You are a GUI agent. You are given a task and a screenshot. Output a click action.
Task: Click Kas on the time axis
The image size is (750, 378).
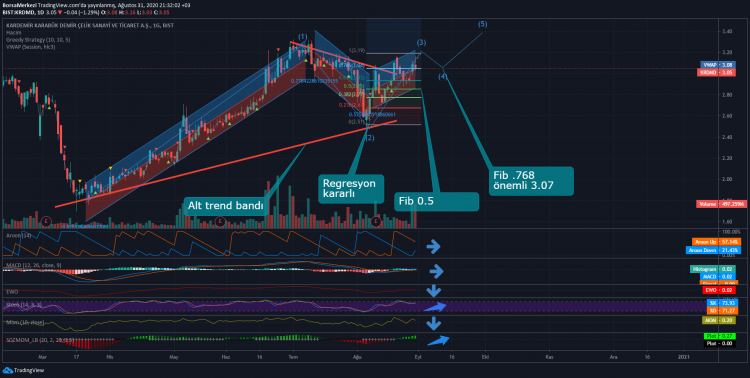click(550, 357)
